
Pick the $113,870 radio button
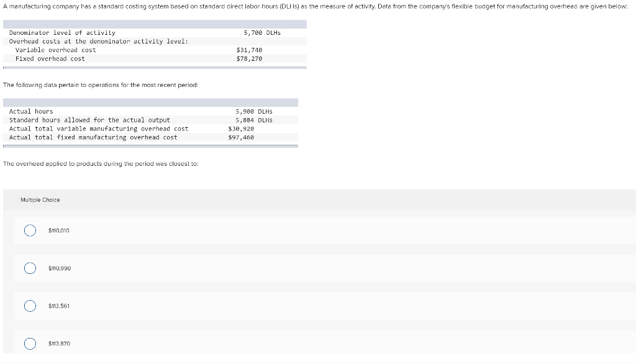pyautogui.click(x=30, y=344)
